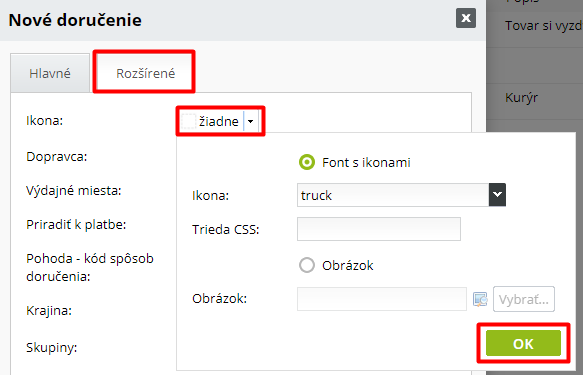Open the image browser icon next to Obrázok
The width and height of the screenshot is (583, 375).
point(480,299)
